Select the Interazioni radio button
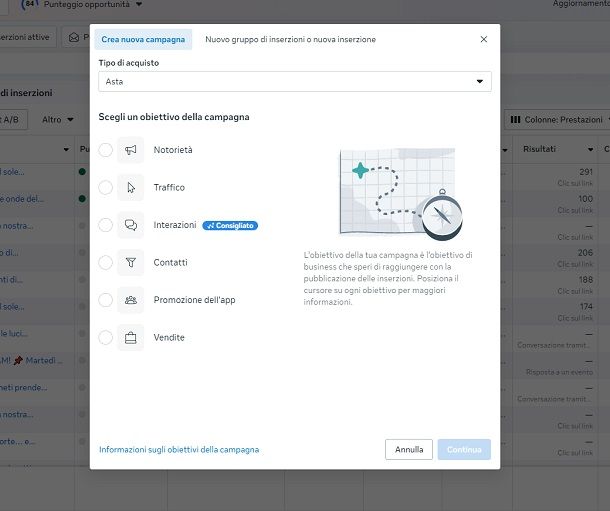The height and width of the screenshot is (511, 610). pos(106,225)
